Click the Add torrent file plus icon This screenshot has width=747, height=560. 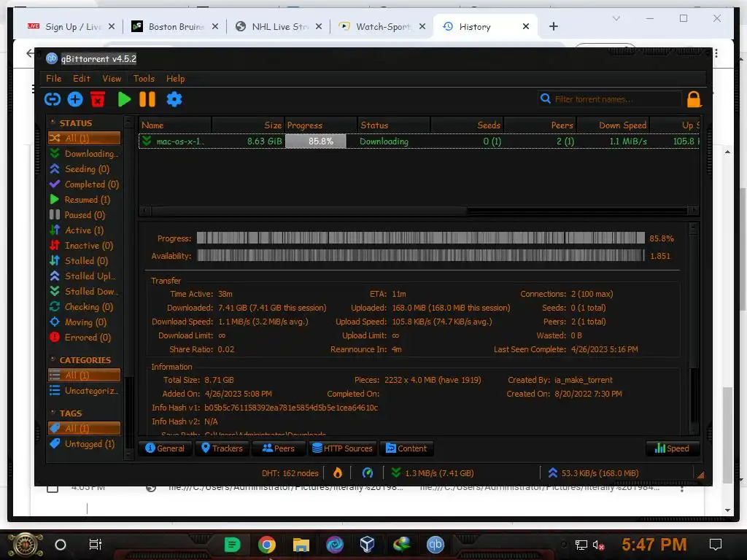[75, 99]
